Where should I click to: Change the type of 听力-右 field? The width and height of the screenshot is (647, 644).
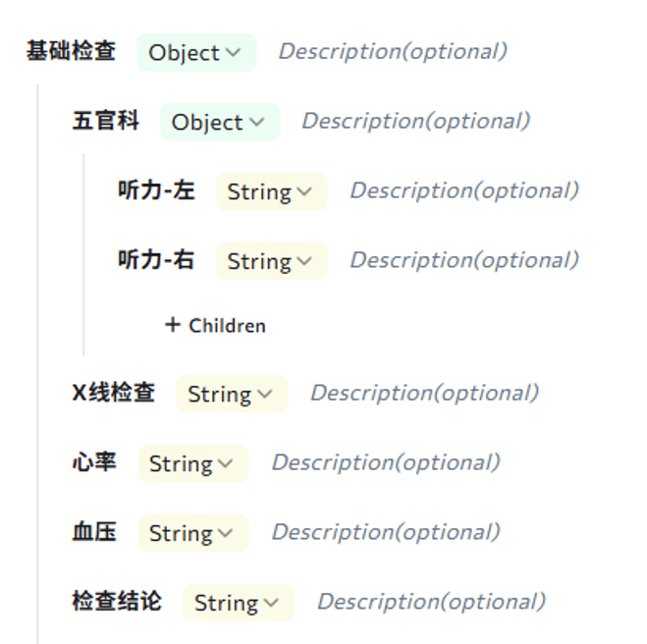[270, 261]
